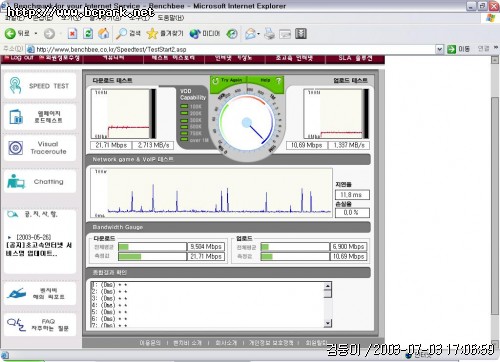Open the 개인정보 보호정책 footer link

tap(271, 343)
